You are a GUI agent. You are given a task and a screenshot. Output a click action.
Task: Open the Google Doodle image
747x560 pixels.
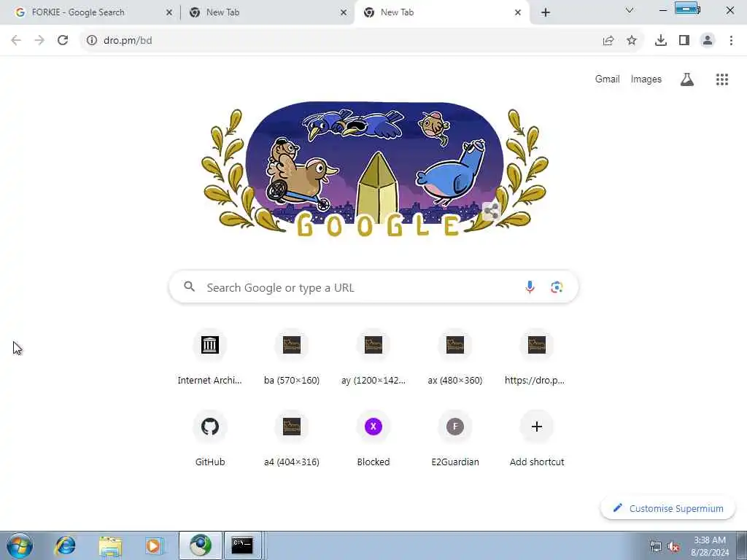(374, 169)
